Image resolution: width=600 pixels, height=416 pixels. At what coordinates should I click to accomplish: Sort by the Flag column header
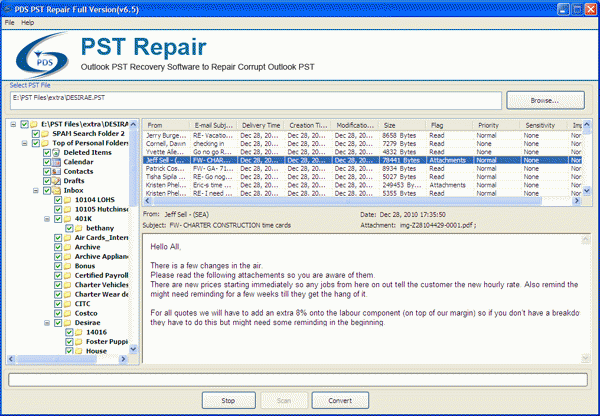coord(450,125)
